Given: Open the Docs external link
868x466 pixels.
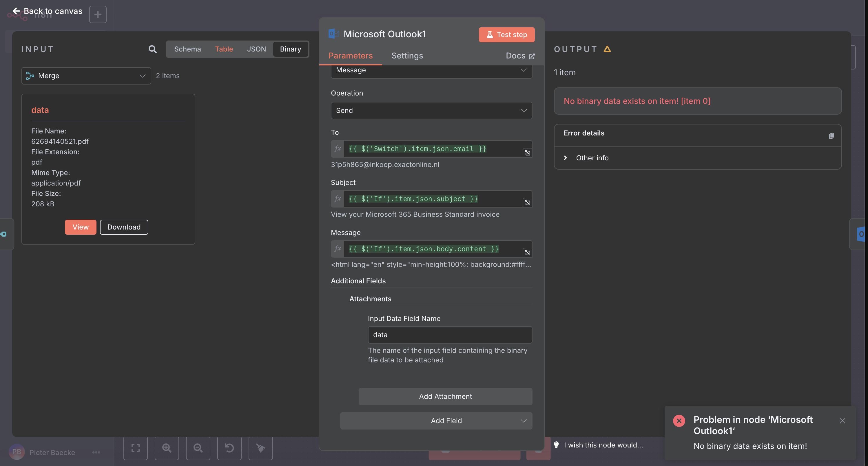Looking at the screenshot, I should (520, 56).
